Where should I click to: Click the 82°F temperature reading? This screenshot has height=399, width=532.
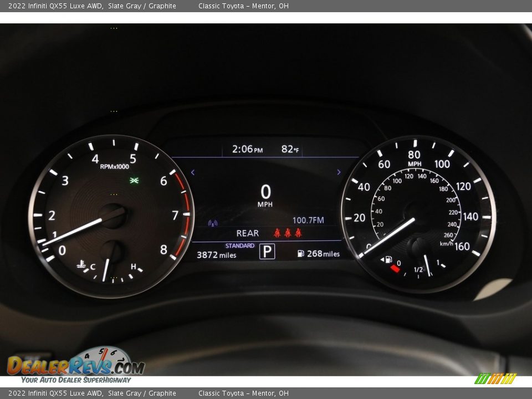[290, 149]
